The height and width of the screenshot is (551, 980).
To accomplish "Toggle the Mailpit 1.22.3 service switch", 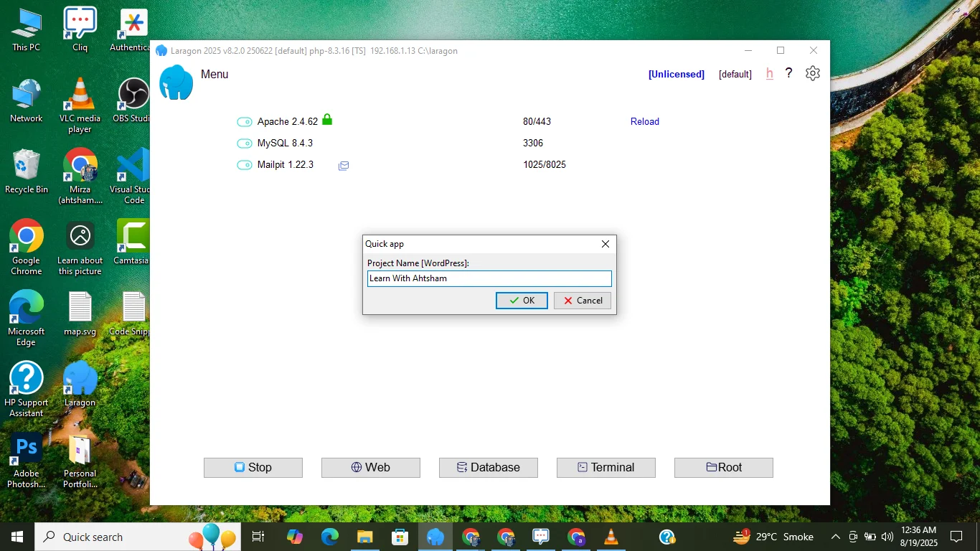I will (x=245, y=165).
